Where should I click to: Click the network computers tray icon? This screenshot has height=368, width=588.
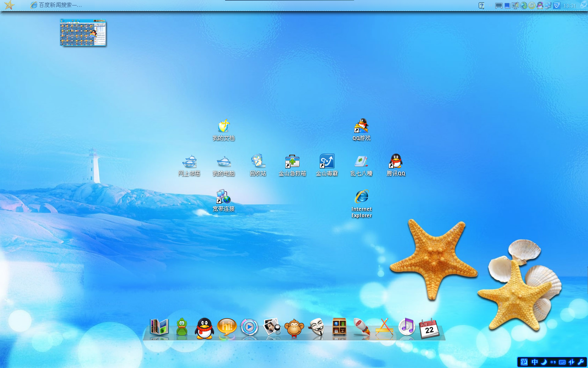pos(548,6)
